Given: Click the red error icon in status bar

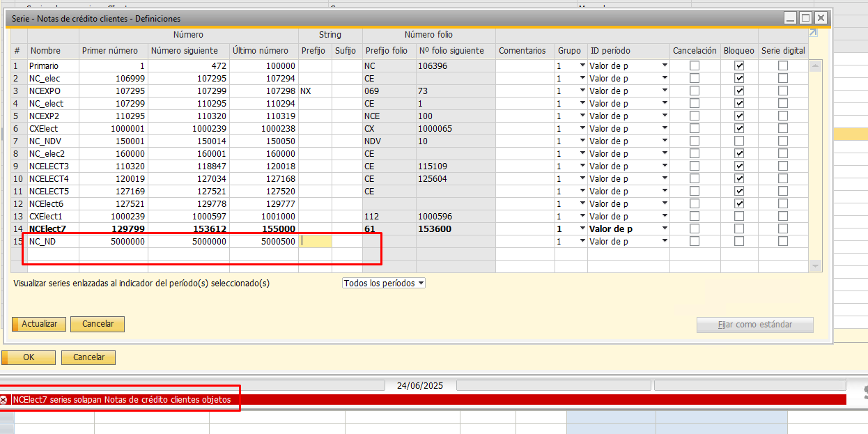Looking at the screenshot, I should pos(4,400).
